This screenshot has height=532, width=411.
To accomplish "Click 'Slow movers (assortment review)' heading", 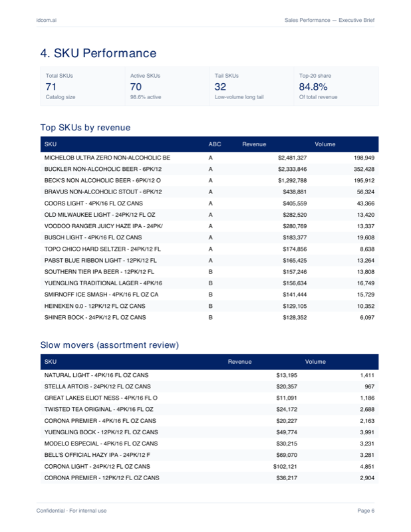I will [110, 345].
